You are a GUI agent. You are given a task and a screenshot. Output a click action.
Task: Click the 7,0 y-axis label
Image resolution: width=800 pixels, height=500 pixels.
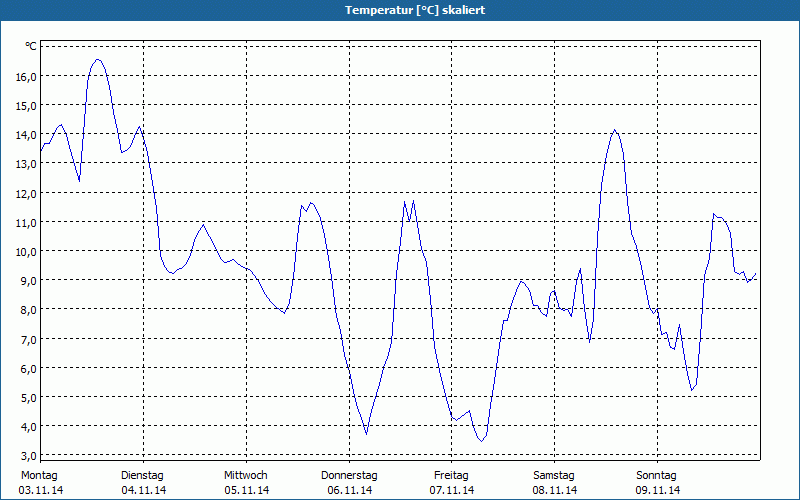(x=26, y=339)
